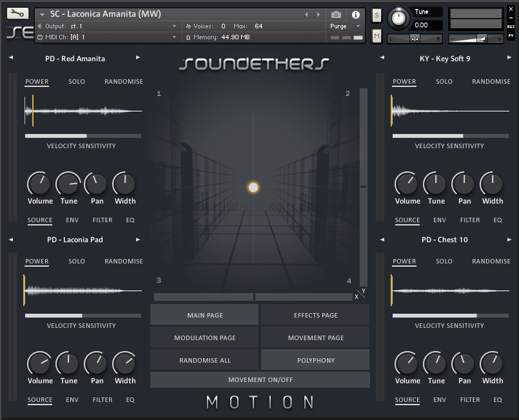
Task: Toggle POWER for KY - Key Soft 9
Action: (404, 82)
